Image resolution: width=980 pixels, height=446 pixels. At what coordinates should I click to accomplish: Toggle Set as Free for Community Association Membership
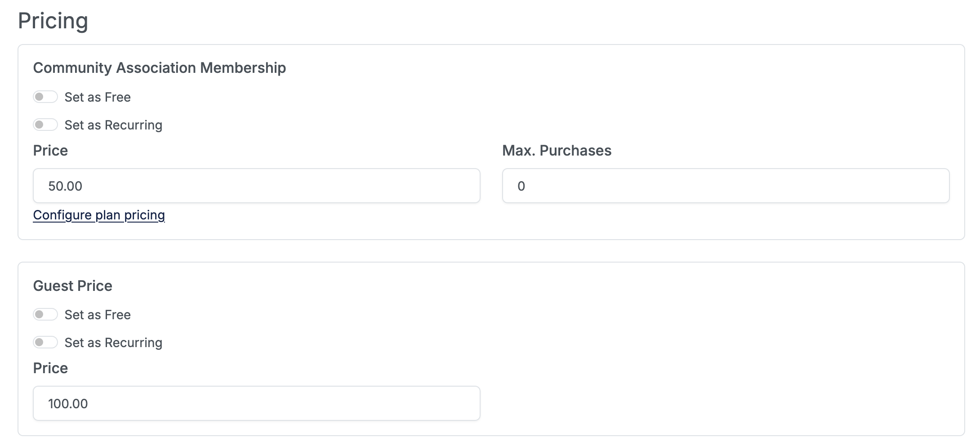pyautogui.click(x=45, y=97)
